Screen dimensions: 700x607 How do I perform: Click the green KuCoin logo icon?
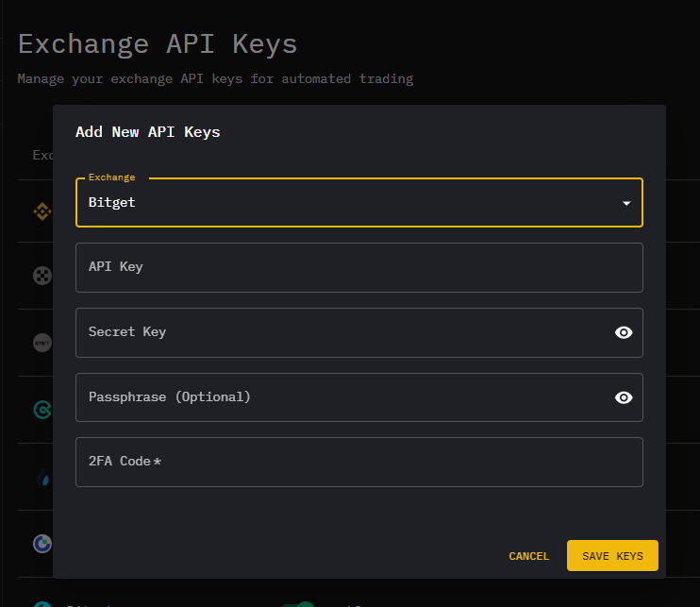pos(42,409)
